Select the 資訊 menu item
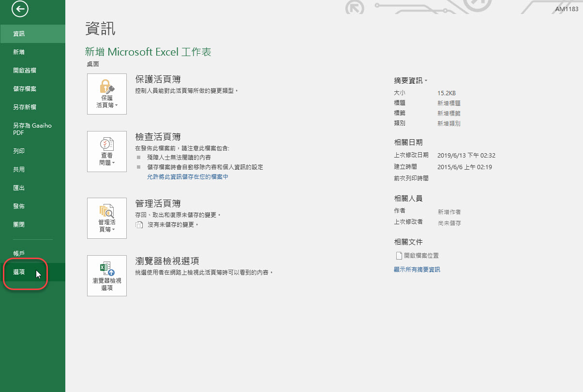Viewport: 583px width, 392px height. point(32,34)
